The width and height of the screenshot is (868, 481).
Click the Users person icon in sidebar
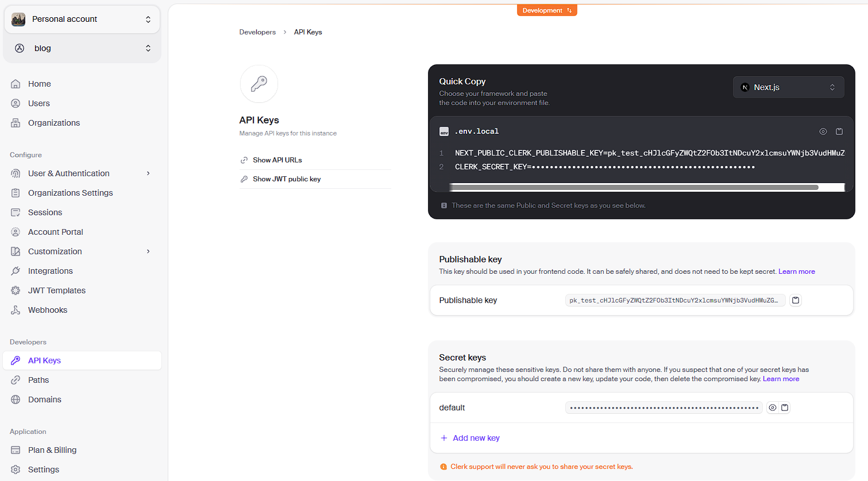[16, 103]
